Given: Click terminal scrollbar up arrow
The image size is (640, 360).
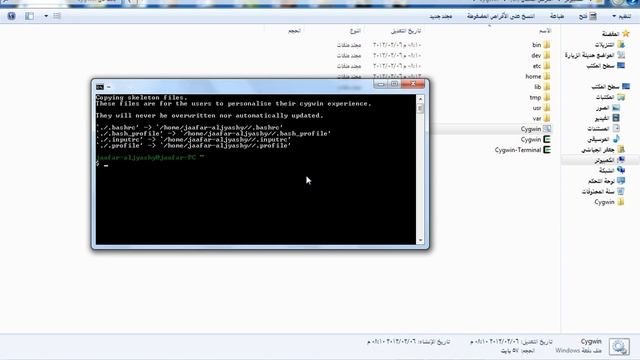Looking at the screenshot, I should tap(420, 99).
